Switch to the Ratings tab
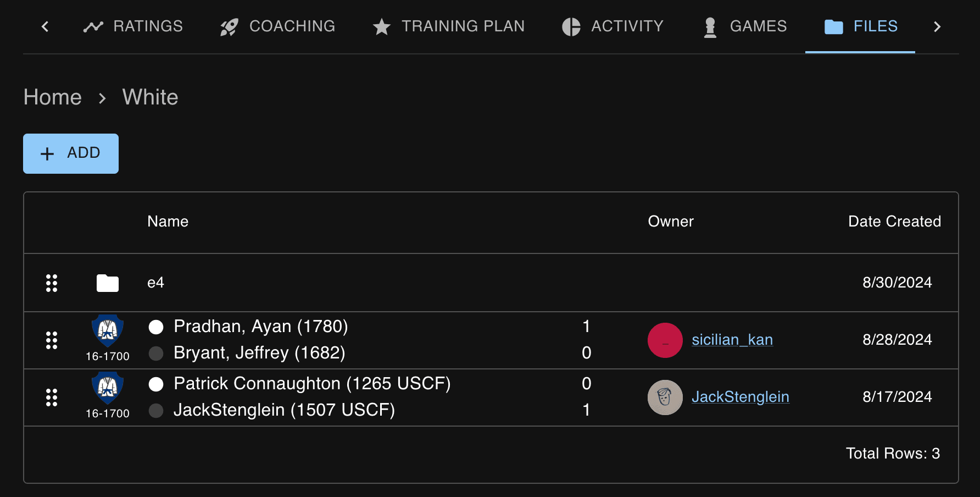 tap(133, 26)
